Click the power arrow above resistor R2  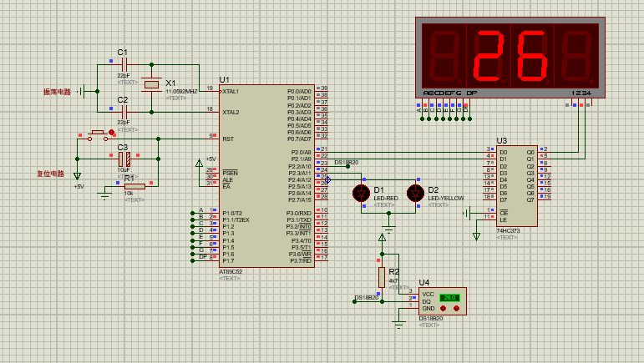[x=382, y=238]
